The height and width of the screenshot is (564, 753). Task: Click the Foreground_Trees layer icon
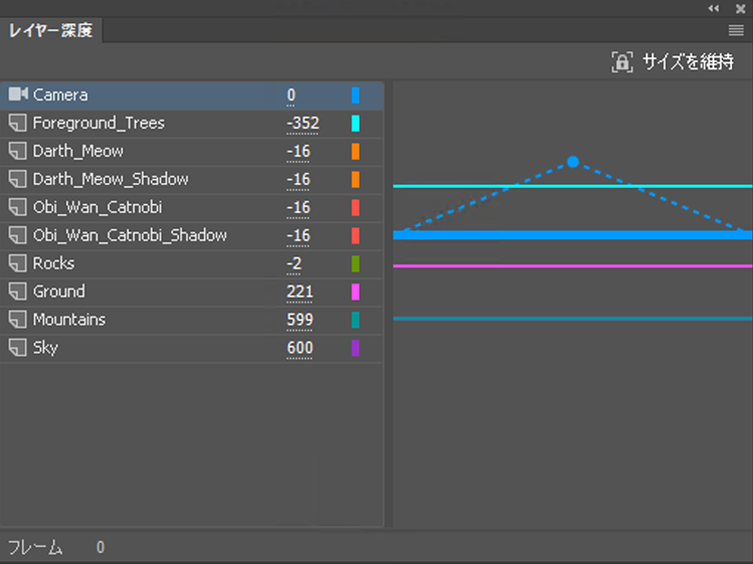17,123
